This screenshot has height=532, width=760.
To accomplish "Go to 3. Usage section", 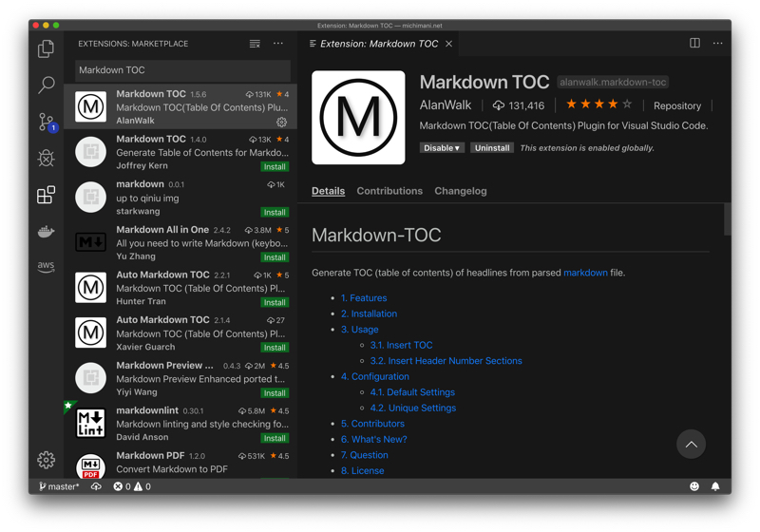I will [360, 330].
